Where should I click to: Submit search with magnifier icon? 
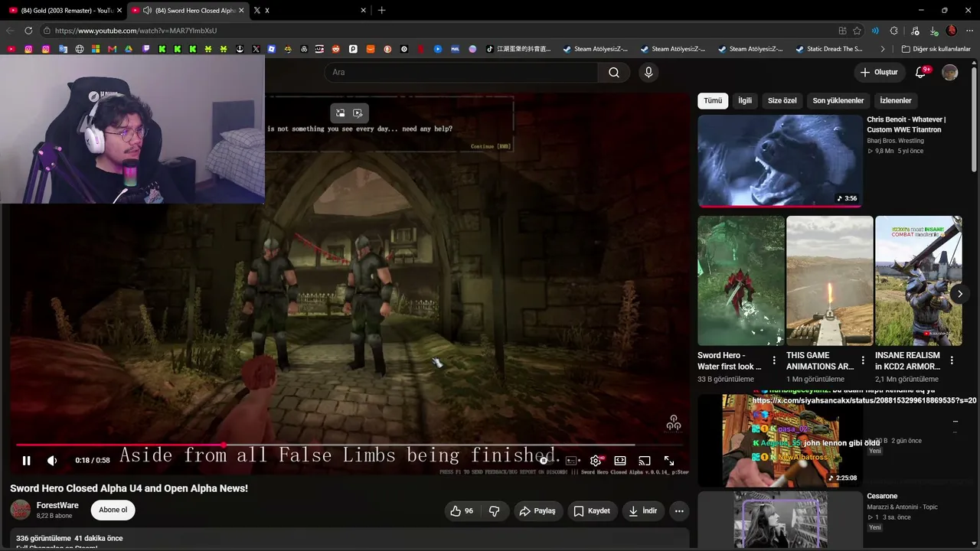tap(614, 72)
